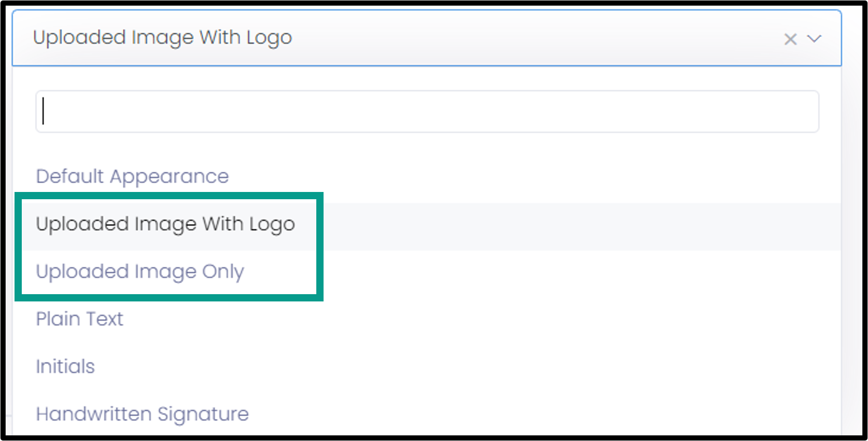The height and width of the screenshot is (441, 868).
Task: Clear the selected appearance with the X icon
Action: [x=790, y=39]
